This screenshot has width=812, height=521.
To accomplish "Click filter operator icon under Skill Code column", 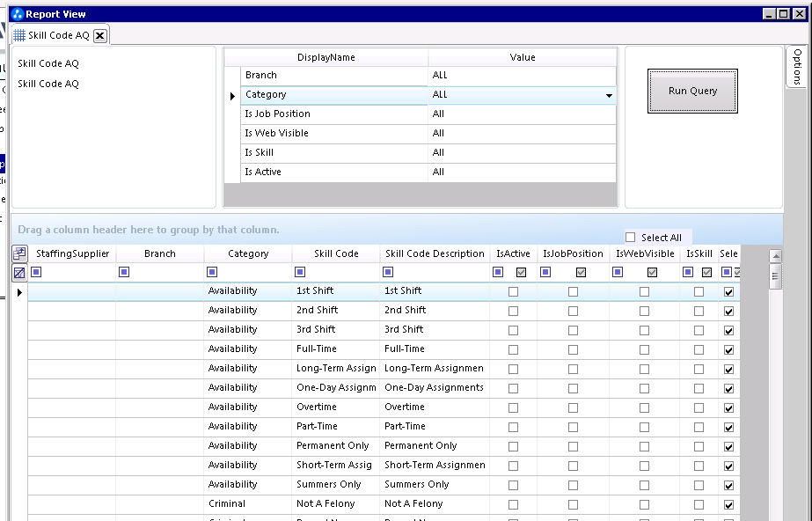I will (300, 273).
